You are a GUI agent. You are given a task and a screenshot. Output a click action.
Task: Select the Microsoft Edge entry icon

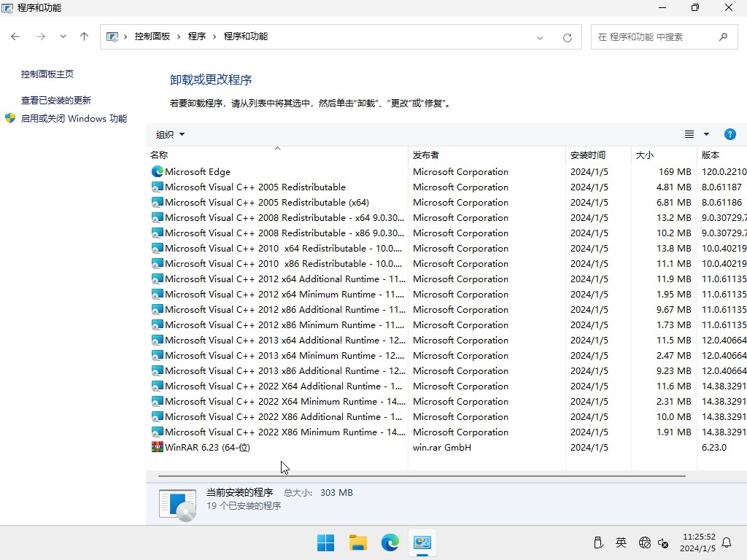tap(156, 171)
